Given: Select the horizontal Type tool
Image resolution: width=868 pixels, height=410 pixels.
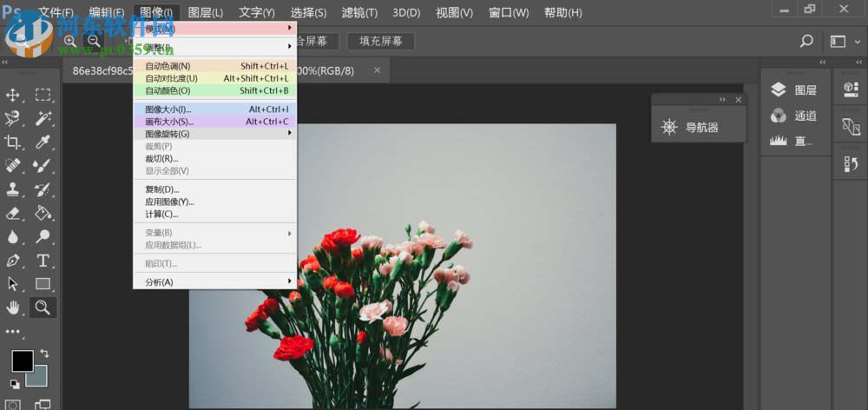Looking at the screenshot, I should (x=42, y=260).
